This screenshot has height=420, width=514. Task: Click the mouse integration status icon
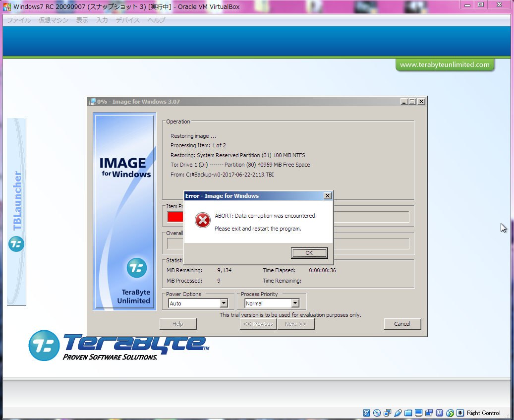[x=450, y=413]
